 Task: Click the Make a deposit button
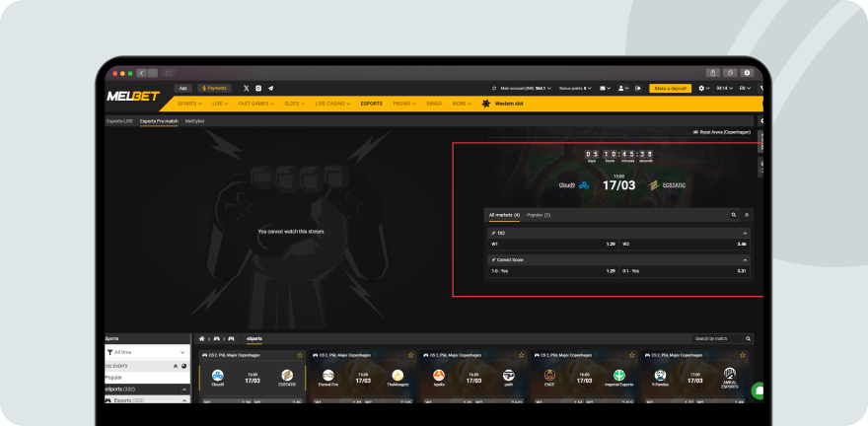671,88
